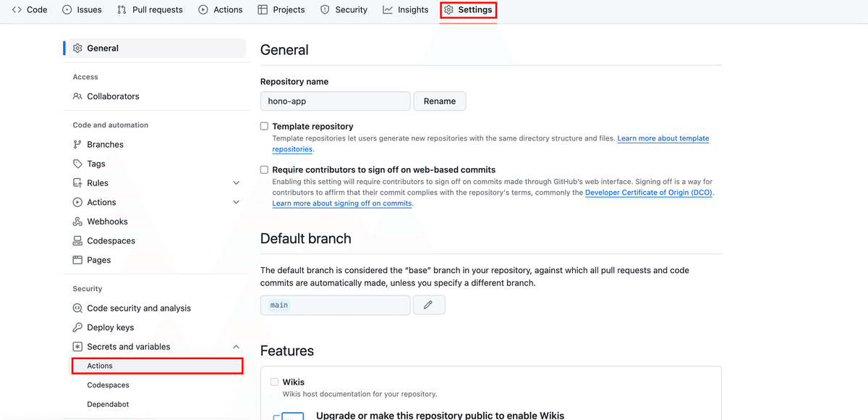Expand the Rules section chevron
This screenshot has height=420, width=868.
[x=236, y=183]
